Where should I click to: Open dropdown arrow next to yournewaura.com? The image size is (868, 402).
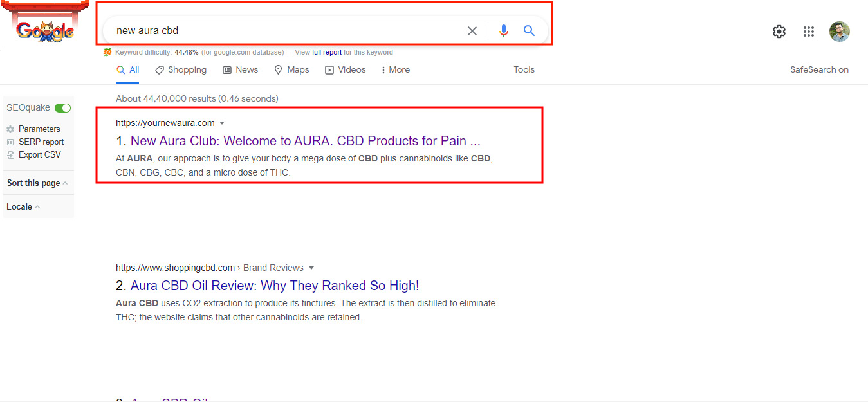(222, 123)
